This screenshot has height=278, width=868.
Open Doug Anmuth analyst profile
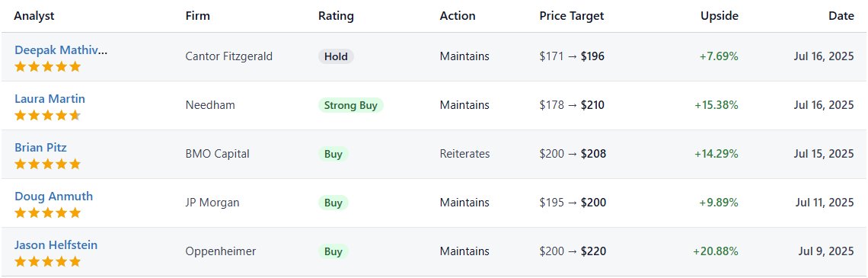(54, 197)
